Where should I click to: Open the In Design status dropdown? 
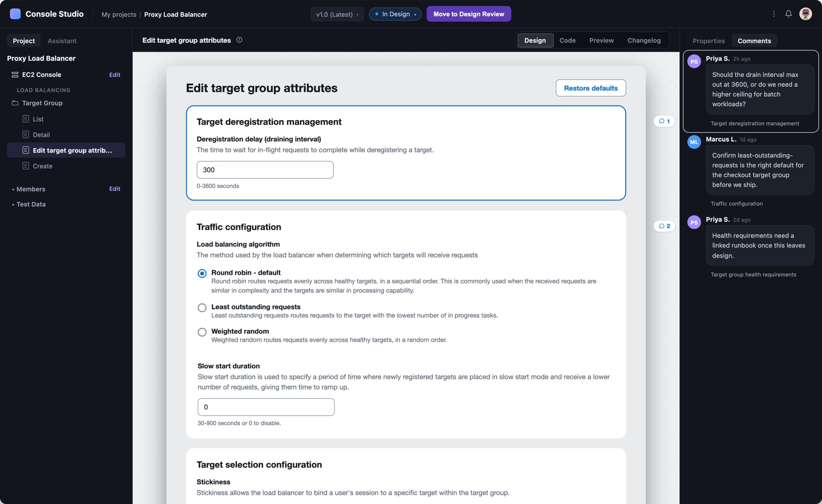[x=395, y=14]
